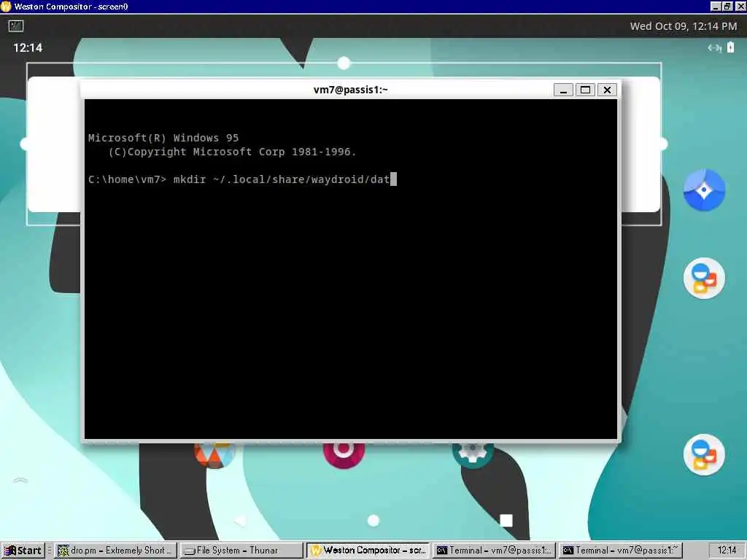Open the blue compass app icon
This screenshot has width=747, height=560.
click(704, 190)
